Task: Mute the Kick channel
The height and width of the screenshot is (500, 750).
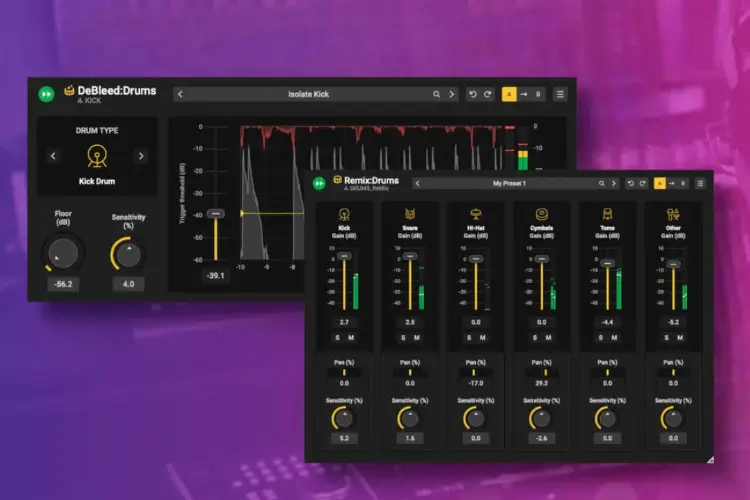Action: coord(351,338)
